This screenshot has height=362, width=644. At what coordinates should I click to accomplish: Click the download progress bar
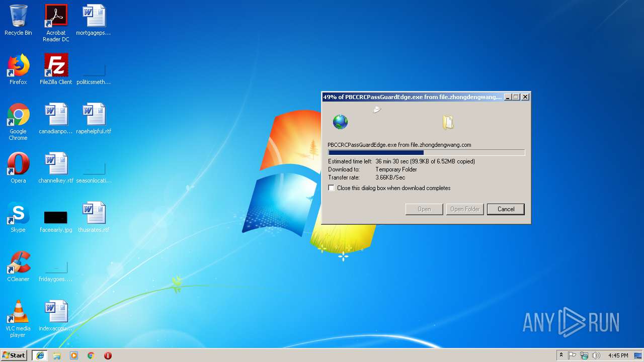pos(426,153)
